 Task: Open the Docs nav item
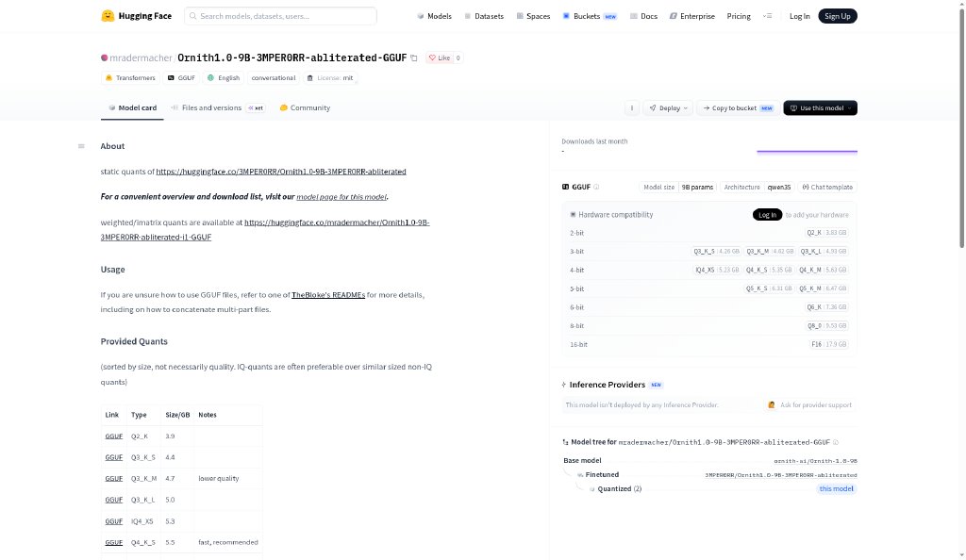click(643, 16)
